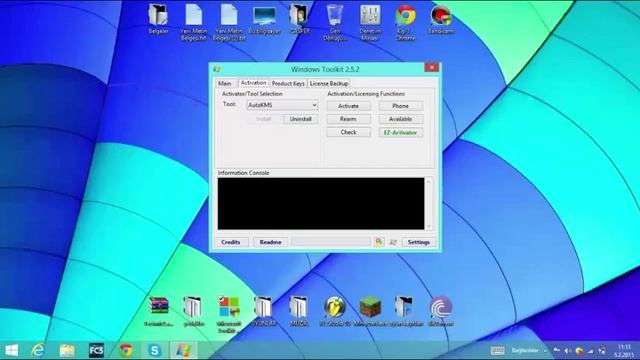Launch the Bandicam desktop shortcut
640x360 pixels.
[441, 19]
